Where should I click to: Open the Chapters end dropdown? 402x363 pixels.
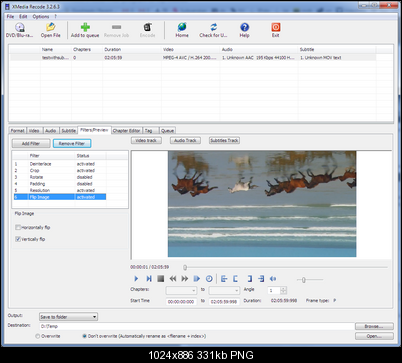click(x=224, y=291)
